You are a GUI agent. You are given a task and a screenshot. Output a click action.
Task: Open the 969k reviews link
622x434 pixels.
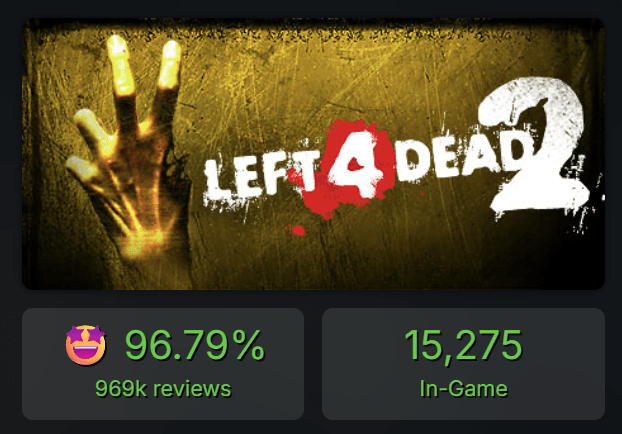163,389
